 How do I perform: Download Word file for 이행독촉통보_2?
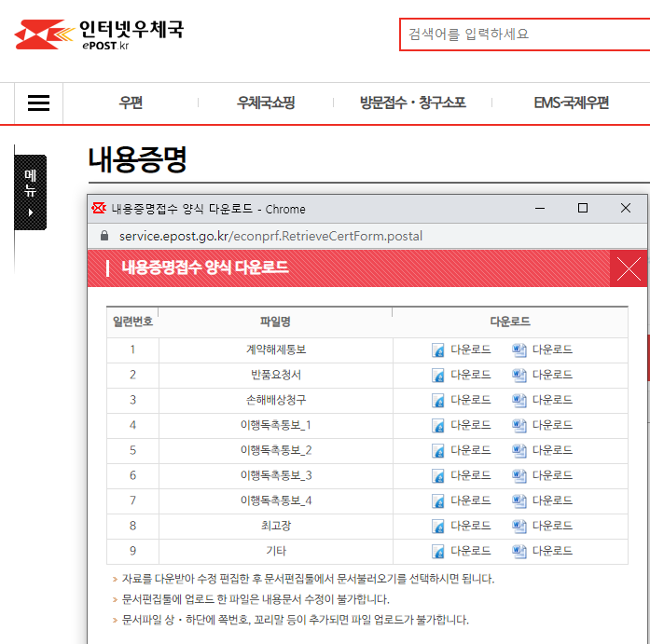542,450
